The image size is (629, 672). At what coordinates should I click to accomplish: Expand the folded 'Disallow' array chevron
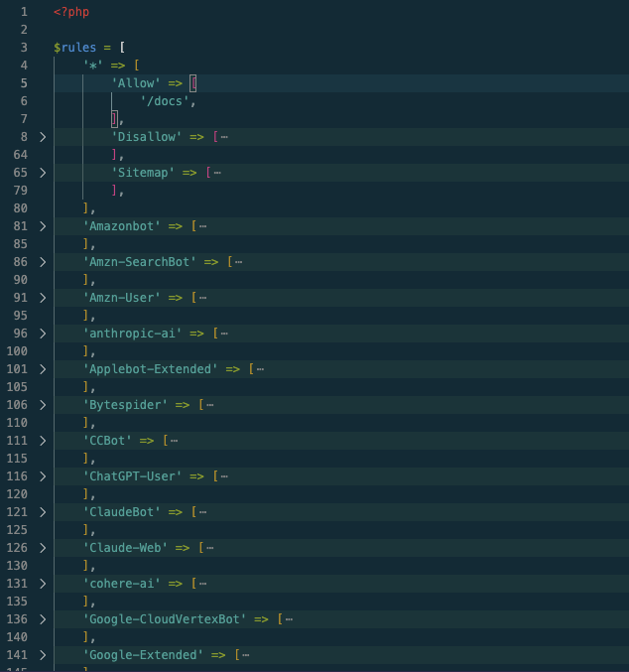pos(42,137)
